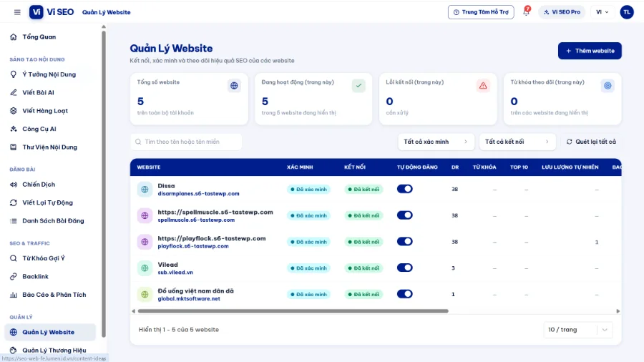The width and height of the screenshot is (644, 362).
Task: Click the table scroll left arrow
Action: pyautogui.click(x=134, y=311)
